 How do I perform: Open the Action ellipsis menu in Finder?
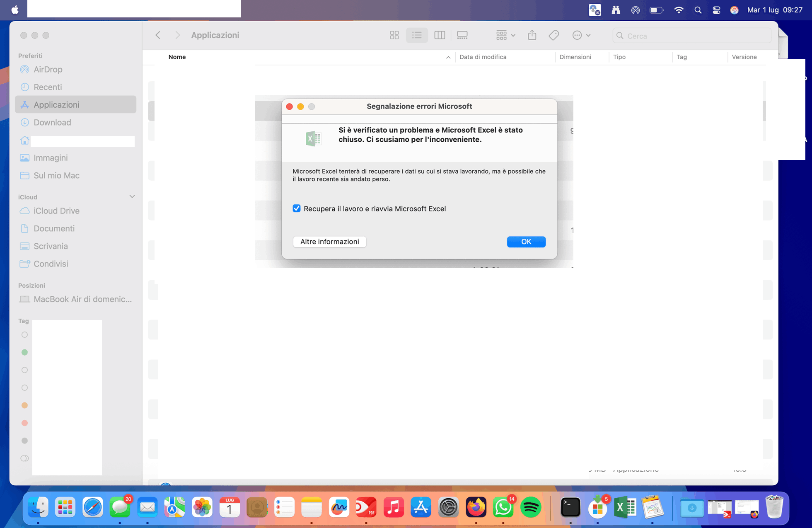tap(581, 35)
